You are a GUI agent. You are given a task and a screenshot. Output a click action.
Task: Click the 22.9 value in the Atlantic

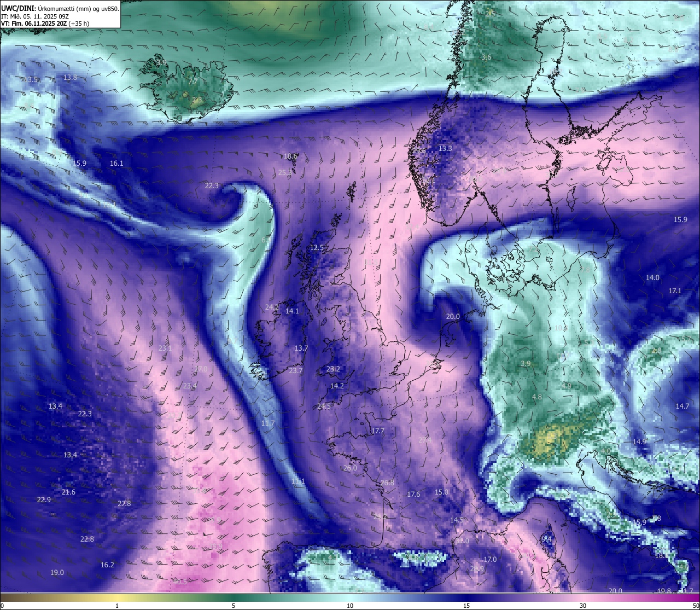click(44, 499)
